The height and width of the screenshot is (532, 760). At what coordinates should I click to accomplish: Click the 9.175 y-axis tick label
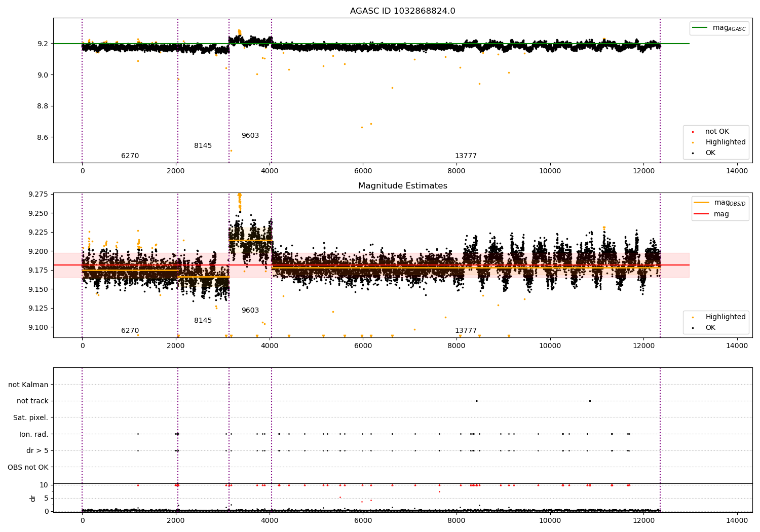coord(39,271)
